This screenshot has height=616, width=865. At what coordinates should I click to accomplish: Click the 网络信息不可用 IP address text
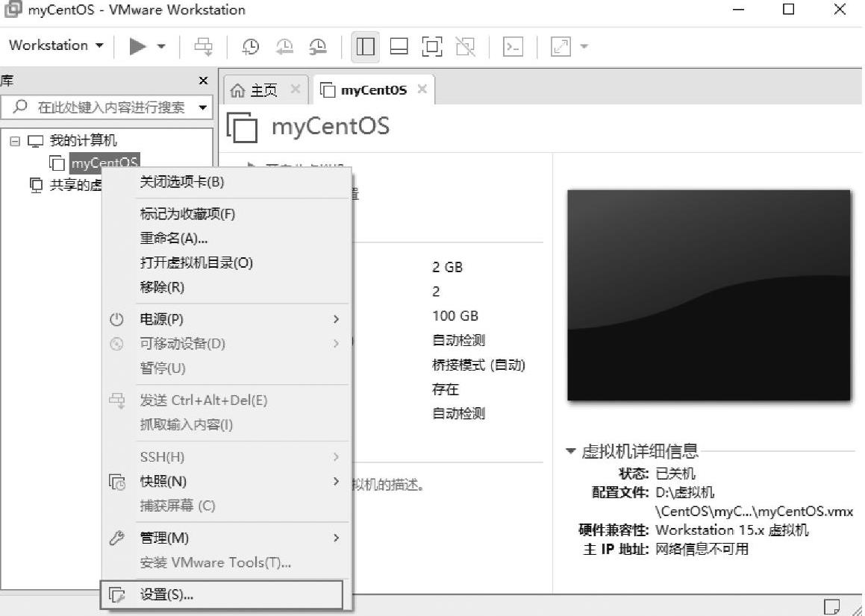point(702,549)
